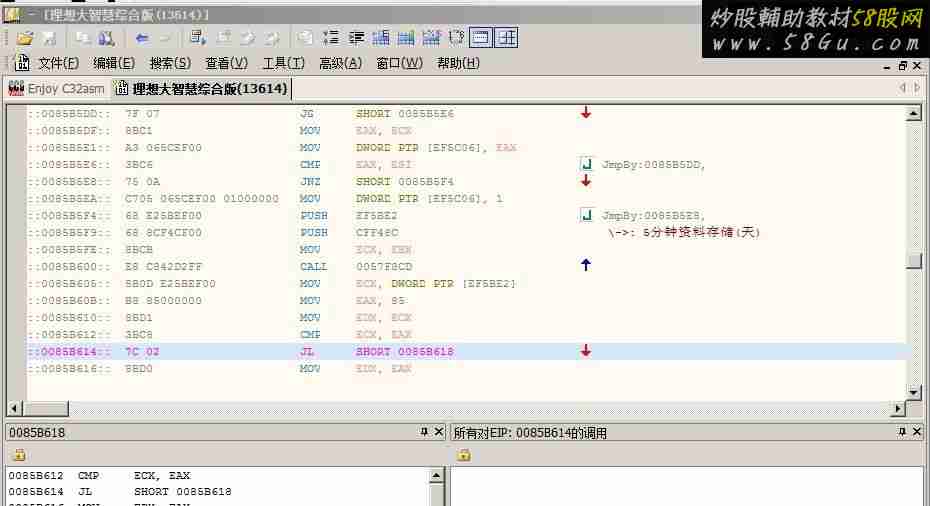Click the lock icon in EIP calls panel

click(464, 455)
